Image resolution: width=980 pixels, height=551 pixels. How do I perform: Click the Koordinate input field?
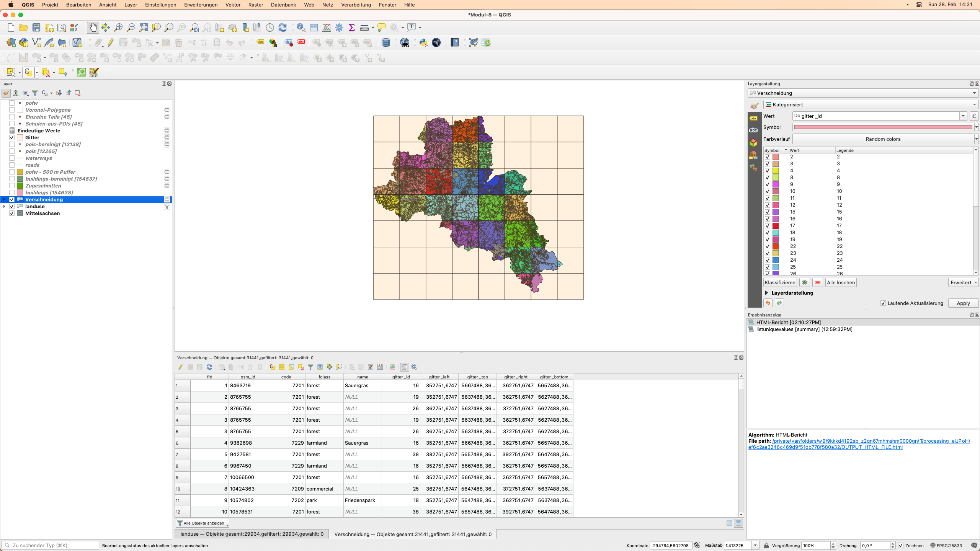click(671, 545)
